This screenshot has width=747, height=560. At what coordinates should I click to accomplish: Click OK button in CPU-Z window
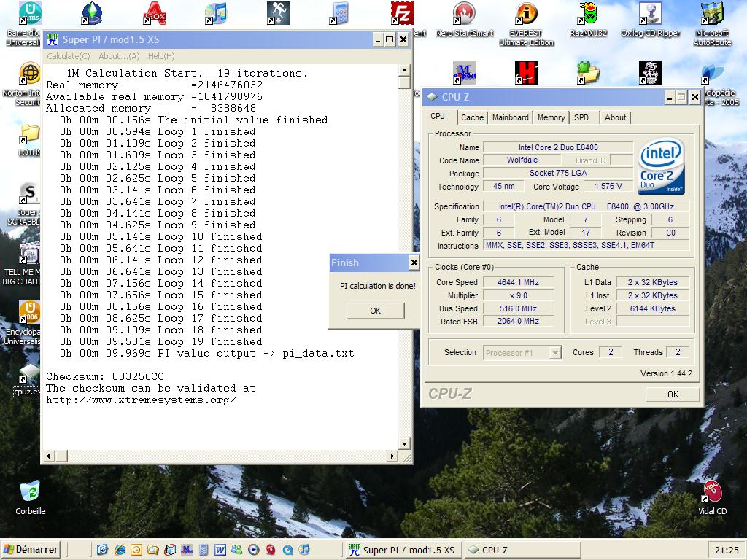pyautogui.click(x=673, y=394)
